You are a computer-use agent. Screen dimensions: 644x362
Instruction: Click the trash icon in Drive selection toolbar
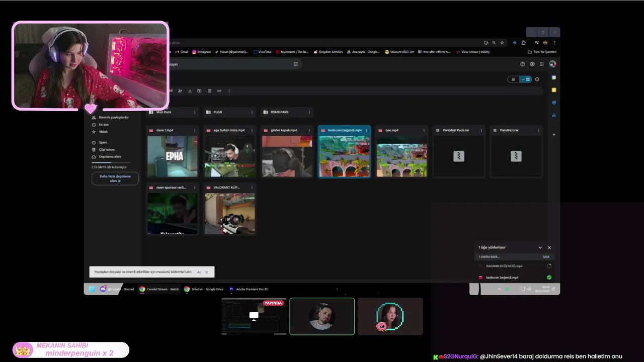coord(209,91)
